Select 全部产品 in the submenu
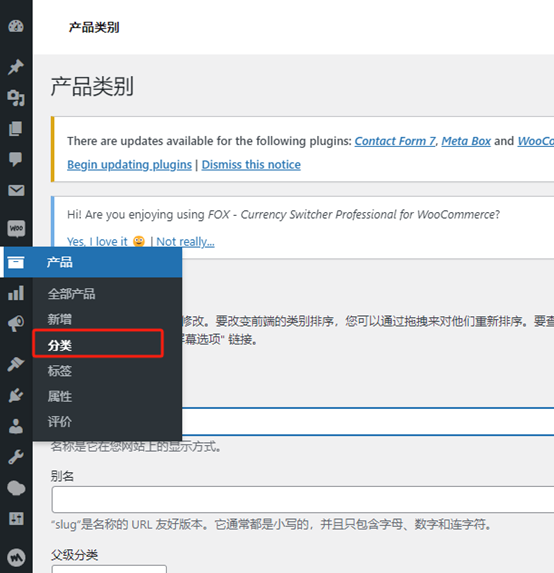This screenshot has width=554, height=573. tap(71, 294)
